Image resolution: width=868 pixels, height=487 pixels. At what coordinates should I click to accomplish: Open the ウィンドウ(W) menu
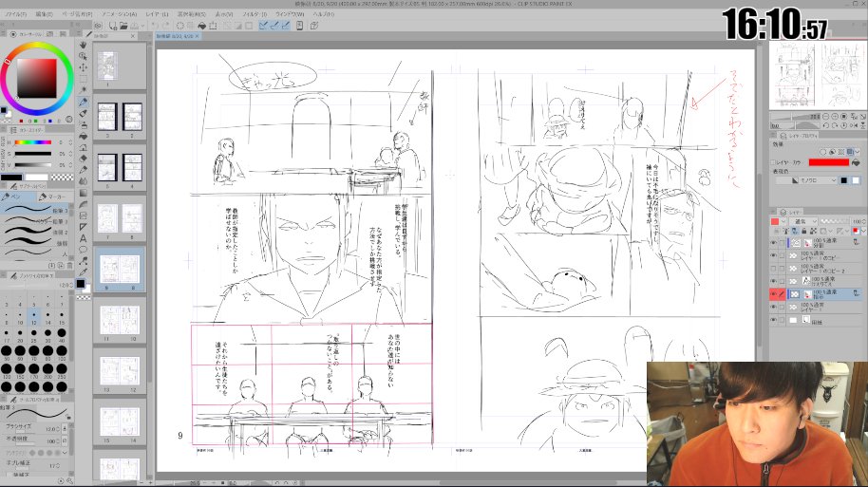[289, 14]
